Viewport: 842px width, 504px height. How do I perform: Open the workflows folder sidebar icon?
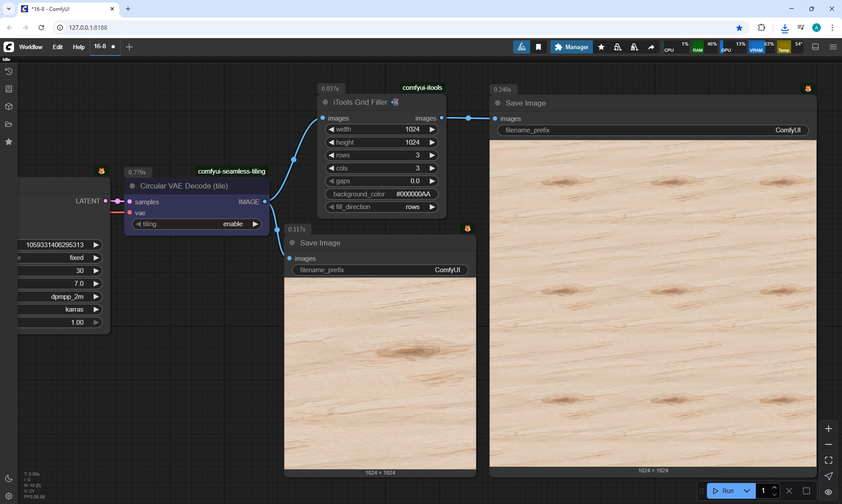tap(9, 124)
